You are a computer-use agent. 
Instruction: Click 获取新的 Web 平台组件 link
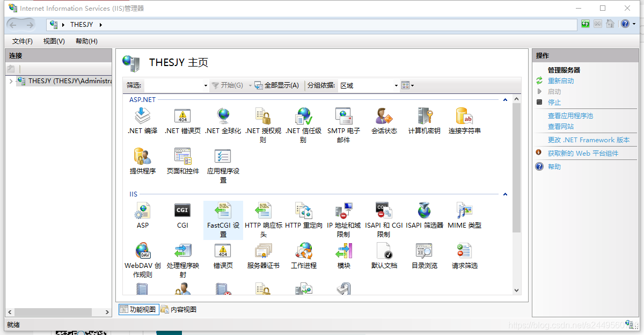(583, 154)
